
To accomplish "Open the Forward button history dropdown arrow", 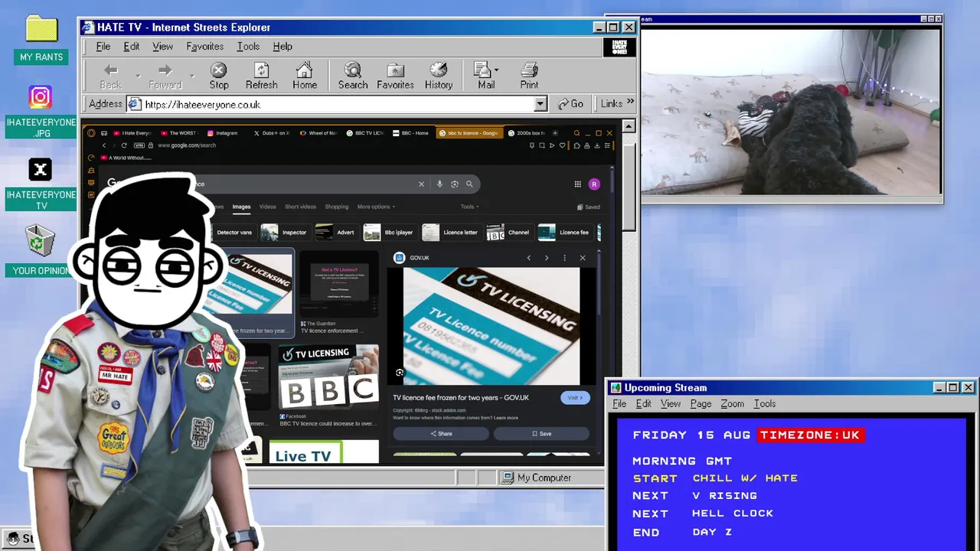I will coord(192,76).
